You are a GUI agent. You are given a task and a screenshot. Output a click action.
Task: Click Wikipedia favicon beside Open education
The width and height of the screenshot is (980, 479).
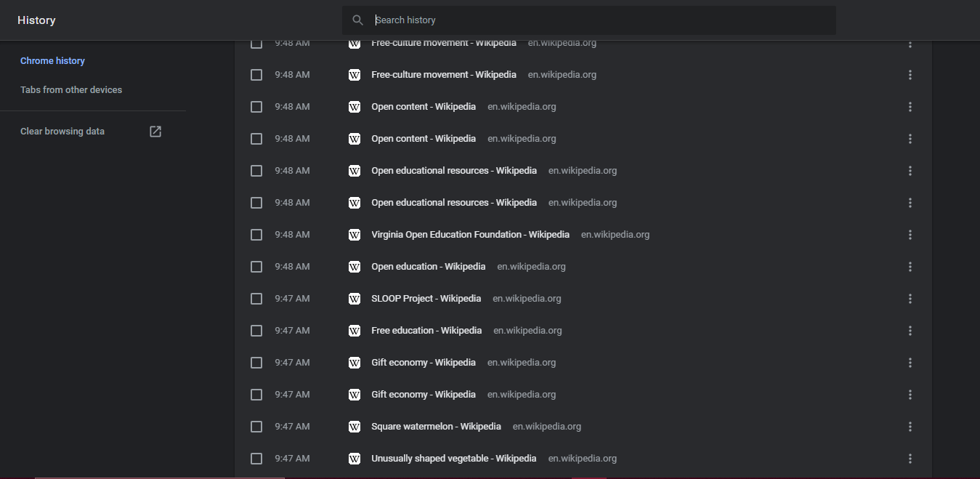click(x=355, y=267)
